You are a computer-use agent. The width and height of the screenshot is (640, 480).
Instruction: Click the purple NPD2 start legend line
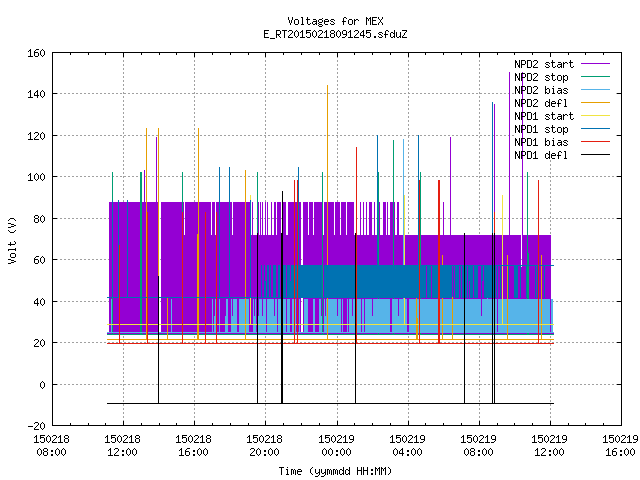pyautogui.click(x=595, y=64)
